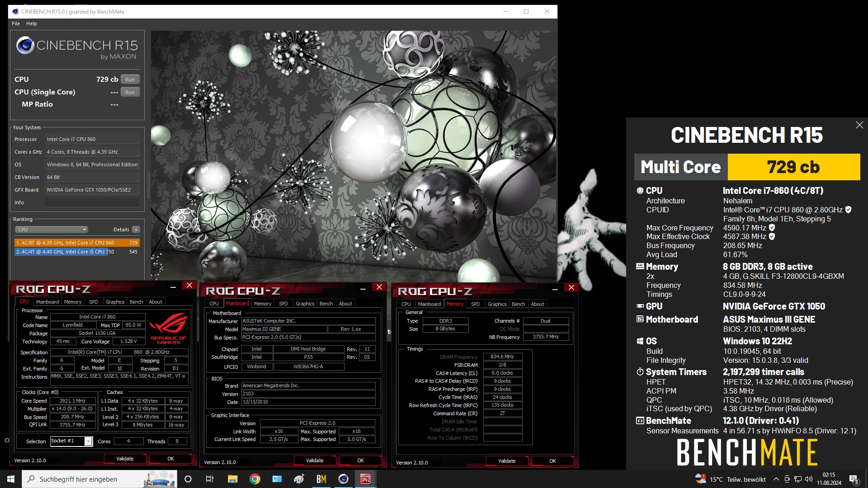The height and width of the screenshot is (488, 868).
Task: Minimize the left CPU-Z window
Action: tap(173, 286)
